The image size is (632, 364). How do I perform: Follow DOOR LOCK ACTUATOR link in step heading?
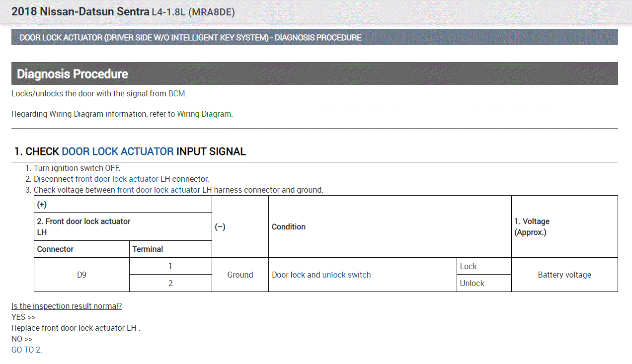click(118, 151)
